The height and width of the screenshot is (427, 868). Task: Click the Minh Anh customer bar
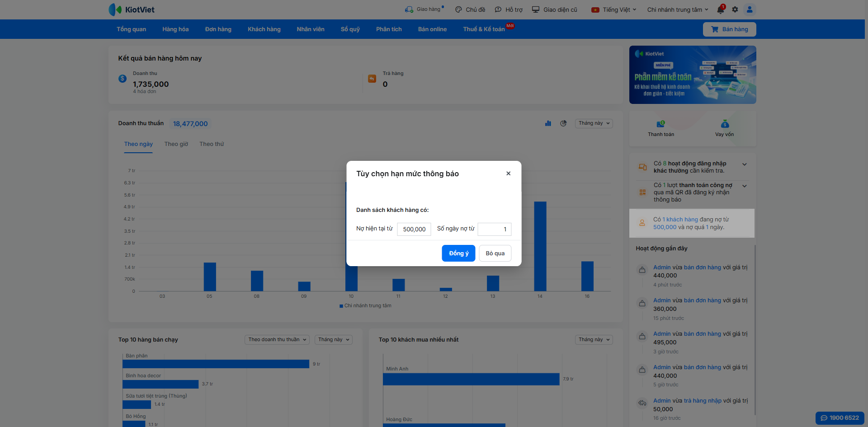pos(471,379)
